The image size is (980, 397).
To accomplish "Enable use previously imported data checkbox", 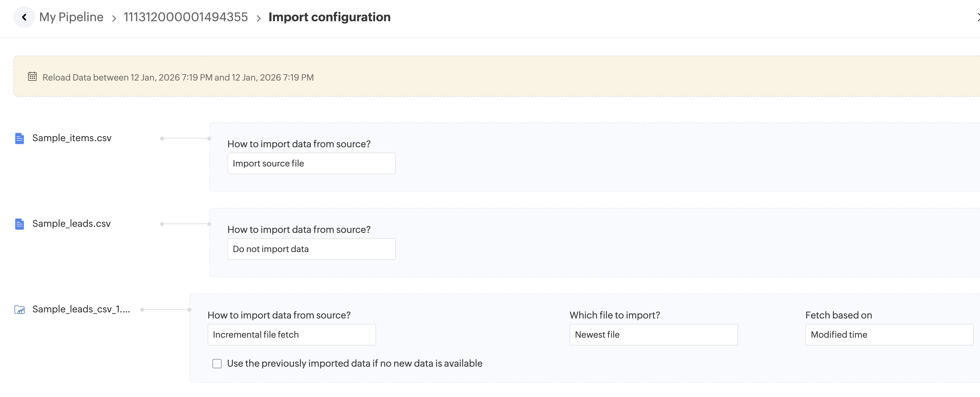I will [217, 364].
